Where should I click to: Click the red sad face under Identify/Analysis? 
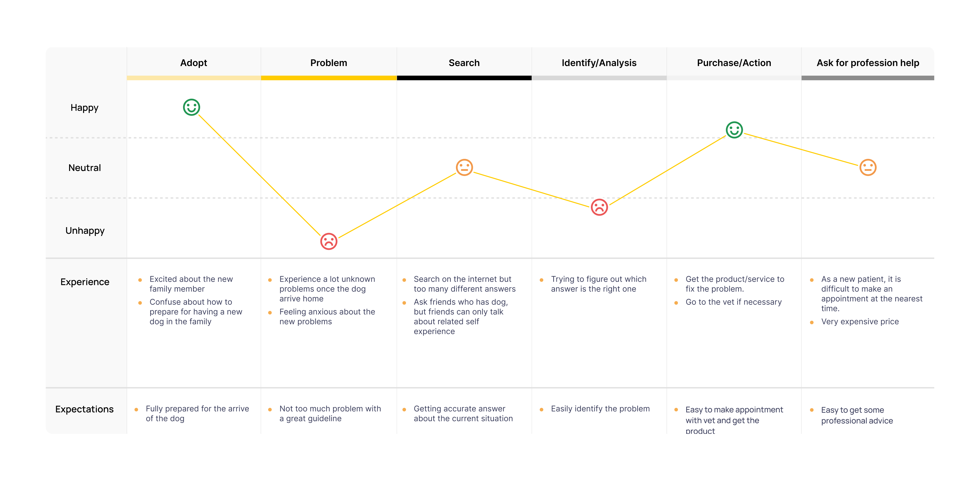click(599, 207)
